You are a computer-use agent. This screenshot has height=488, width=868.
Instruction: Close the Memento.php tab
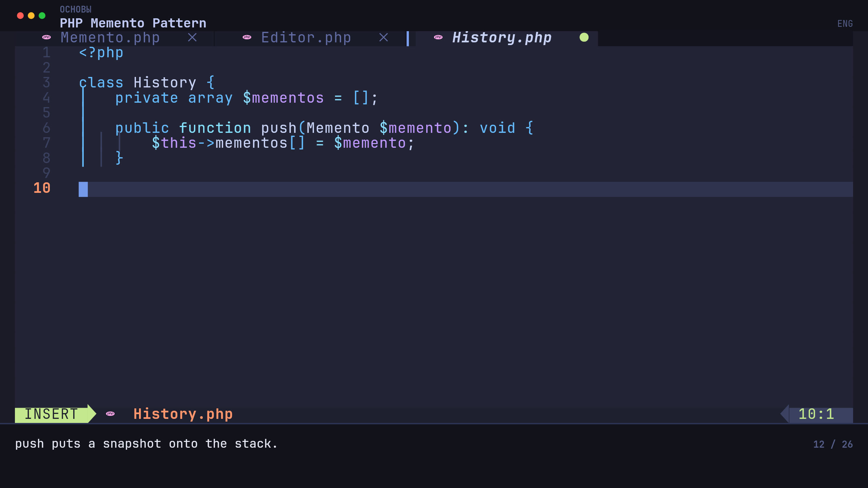(192, 37)
